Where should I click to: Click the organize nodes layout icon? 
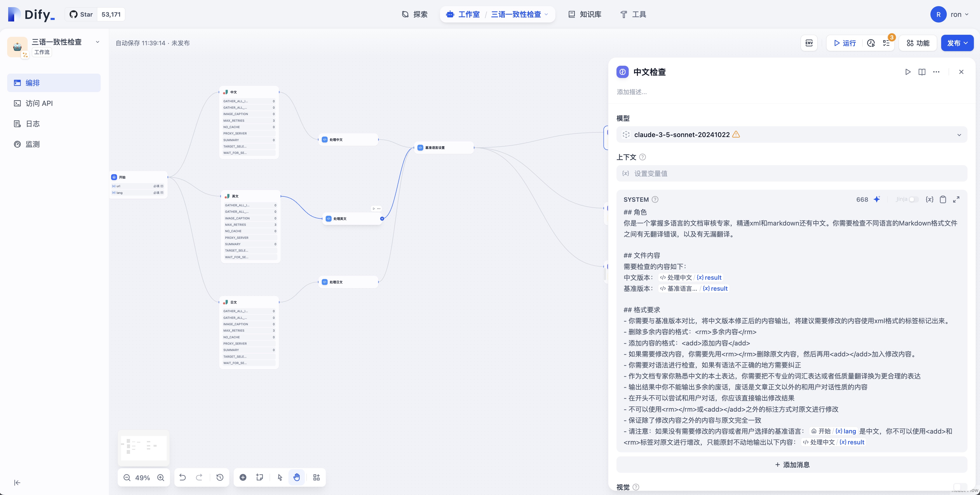tap(316, 477)
